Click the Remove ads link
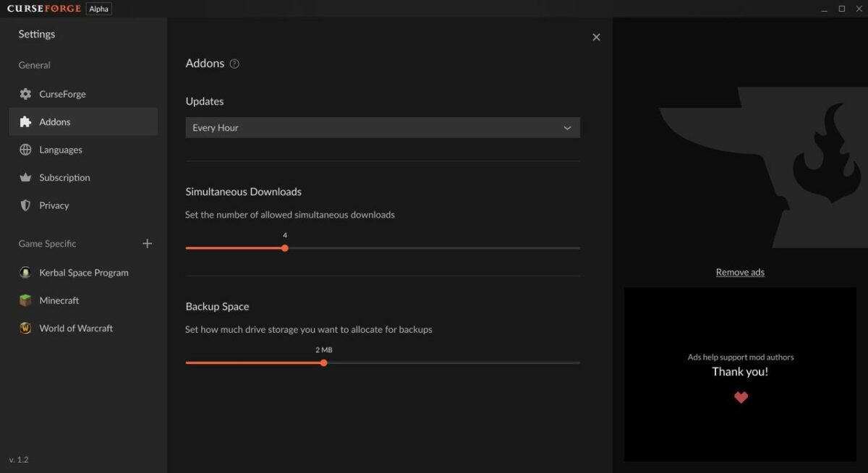This screenshot has width=868, height=473. (740, 272)
